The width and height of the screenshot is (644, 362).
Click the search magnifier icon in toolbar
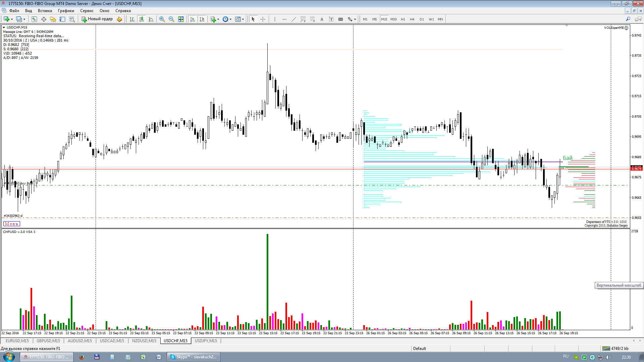[628, 19]
